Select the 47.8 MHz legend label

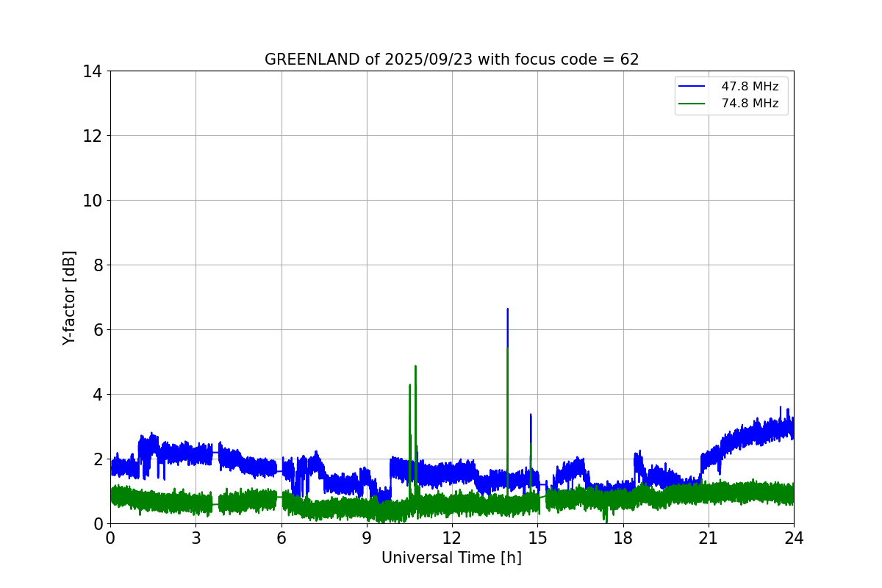(x=750, y=87)
